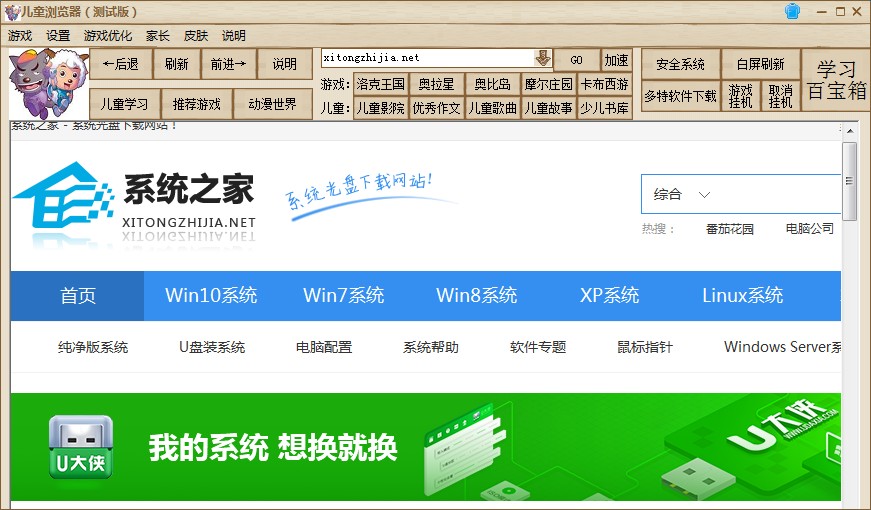Click the wolf and sheep cartoon logo
Image resolution: width=871 pixels, height=510 pixels.
[49, 83]
